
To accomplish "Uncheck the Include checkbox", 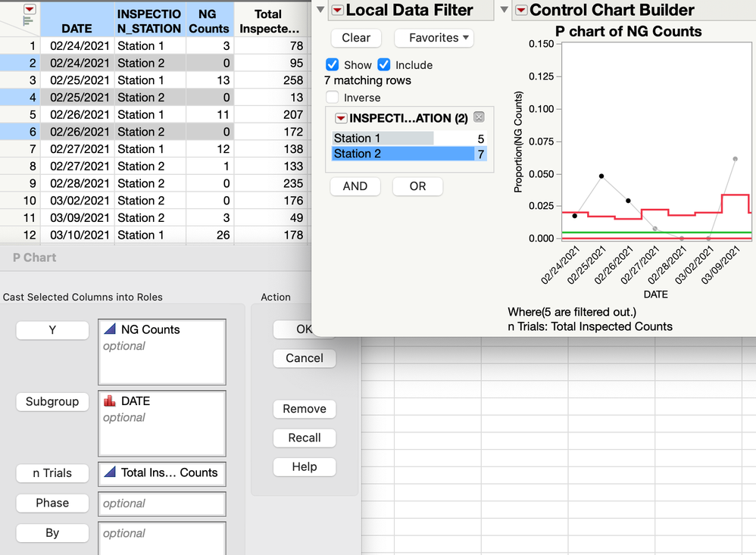I will tap(383, 65).
